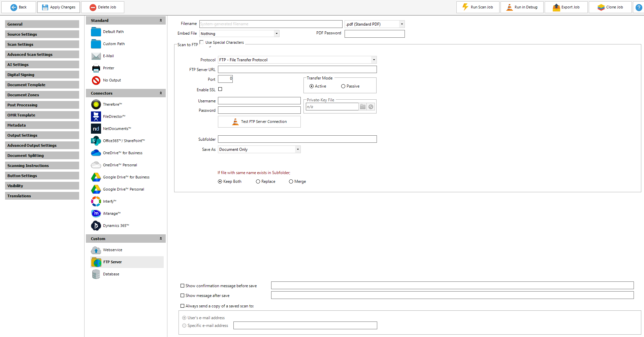
Task: Select the No Output icon
Action: [x=96, y=80]
